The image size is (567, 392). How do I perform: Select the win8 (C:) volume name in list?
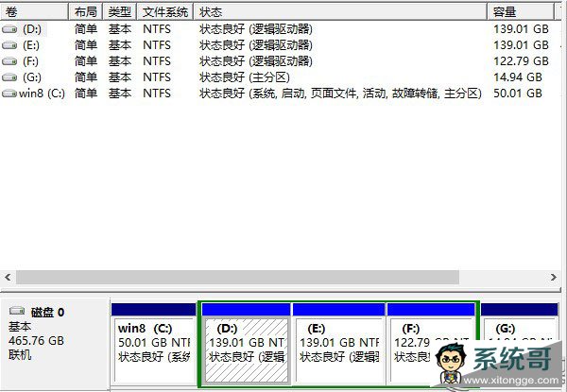42,94
